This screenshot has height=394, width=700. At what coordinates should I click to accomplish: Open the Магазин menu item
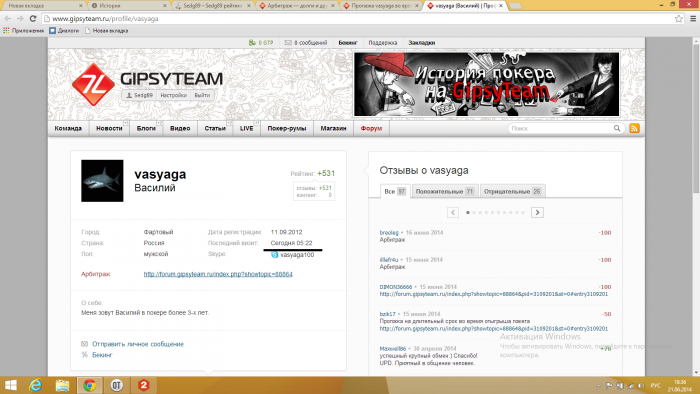point(333,129)
